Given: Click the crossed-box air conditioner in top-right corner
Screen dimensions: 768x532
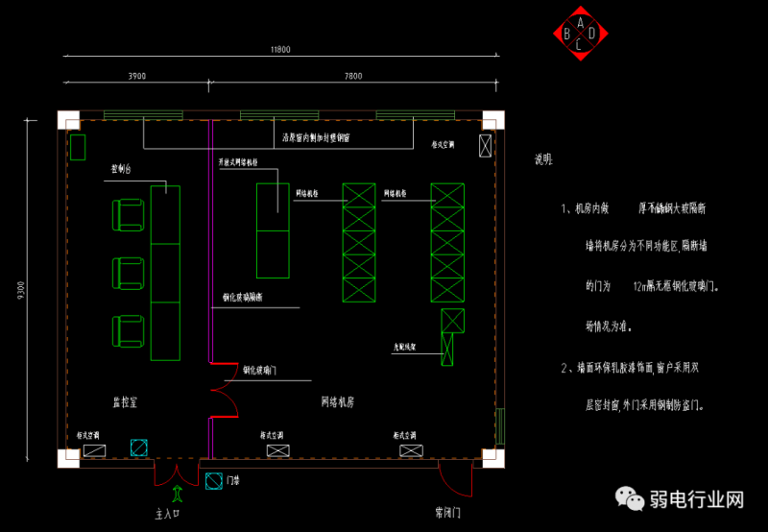Looking at the screenshot, I should pos(484,146).
